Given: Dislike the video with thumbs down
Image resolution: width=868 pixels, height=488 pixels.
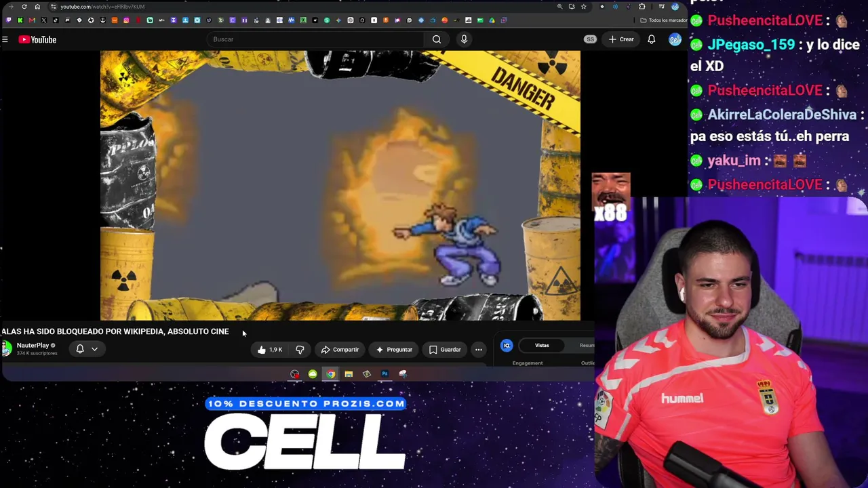Looking at the screenshot, I should (x=300, y=350).
